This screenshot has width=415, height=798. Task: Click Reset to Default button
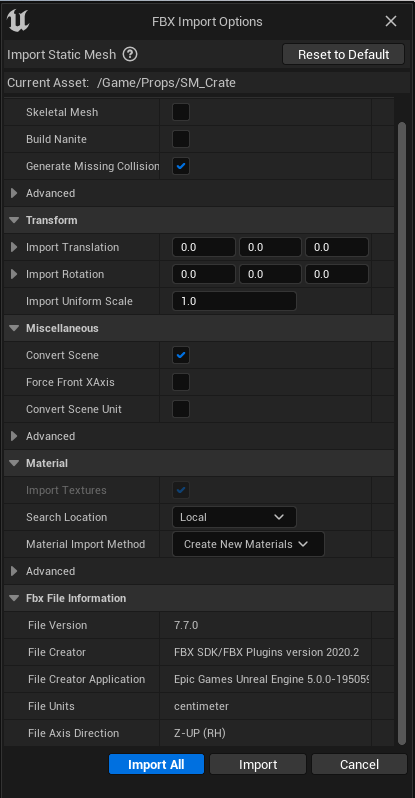pyautogui.click(x=344, y=54)
